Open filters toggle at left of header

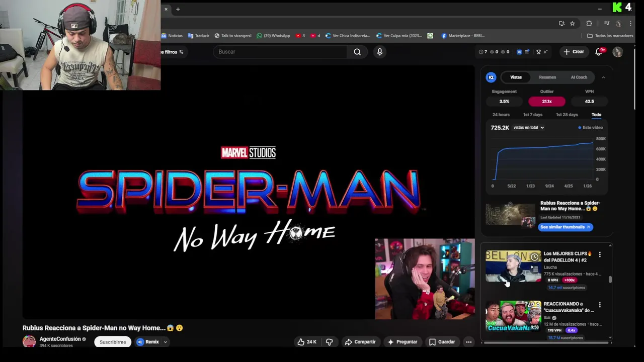(x=173, y=52)
